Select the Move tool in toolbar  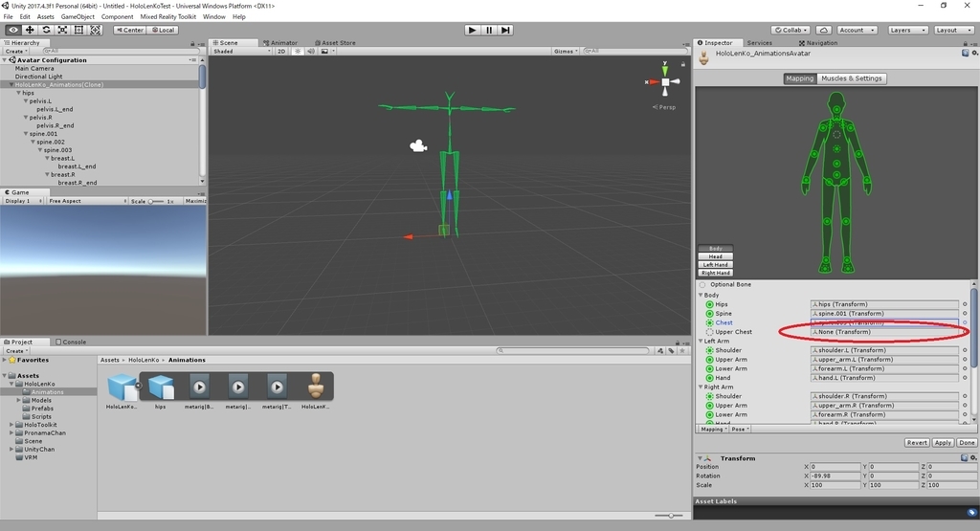pyautogui.click(x=30, y=30)
